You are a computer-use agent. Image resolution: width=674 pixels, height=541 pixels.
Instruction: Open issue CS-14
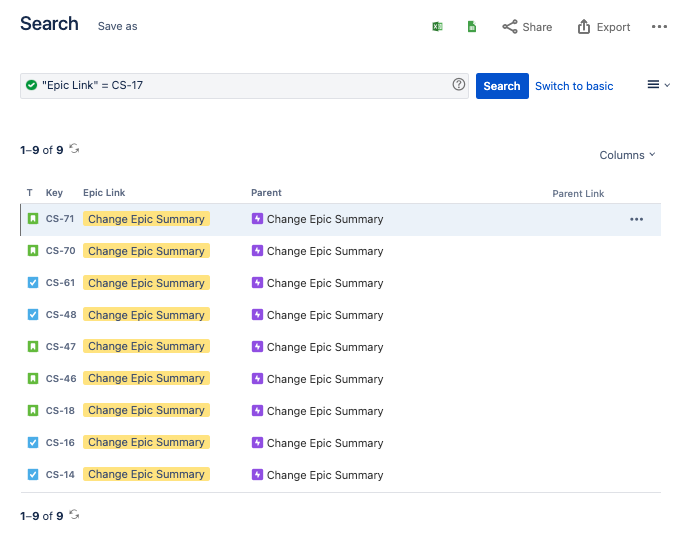60,474
